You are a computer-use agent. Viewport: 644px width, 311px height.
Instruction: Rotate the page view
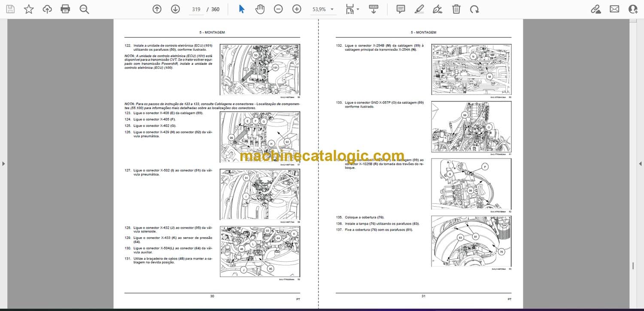click(474, 9)
